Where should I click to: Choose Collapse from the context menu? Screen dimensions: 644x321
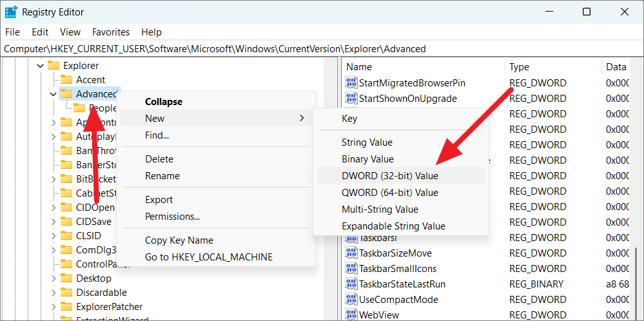point(217,102)
